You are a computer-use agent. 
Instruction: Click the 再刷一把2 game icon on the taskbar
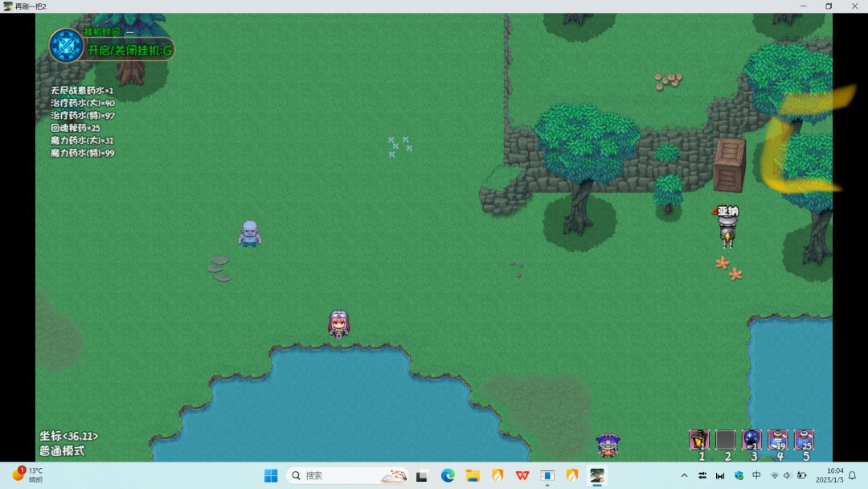[596, 475]
